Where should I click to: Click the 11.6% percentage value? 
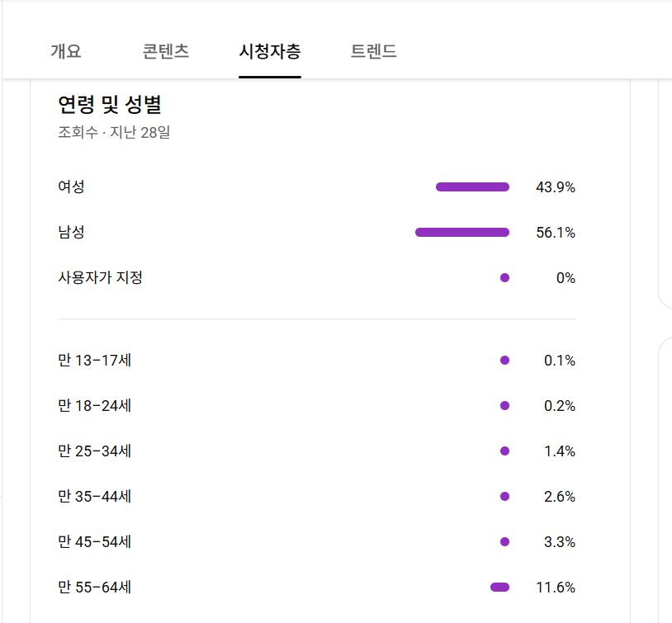coord(555,588)
